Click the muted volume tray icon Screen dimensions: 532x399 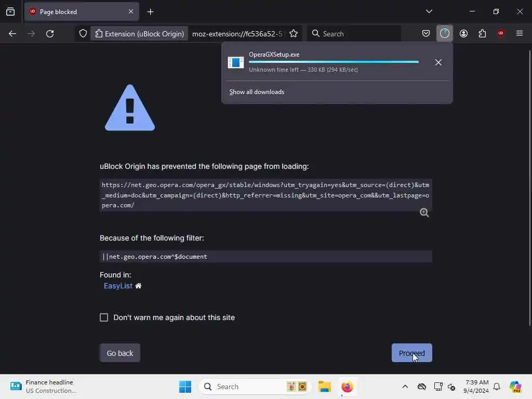pos(451,387)
